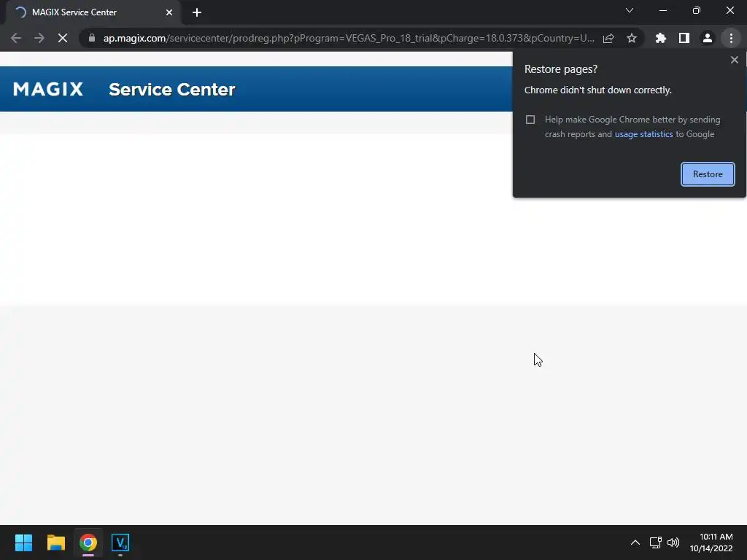Viewport: 747px width, 560px height.
Task: Open the Chrome profile icon
Action: (x=708, y=38)
